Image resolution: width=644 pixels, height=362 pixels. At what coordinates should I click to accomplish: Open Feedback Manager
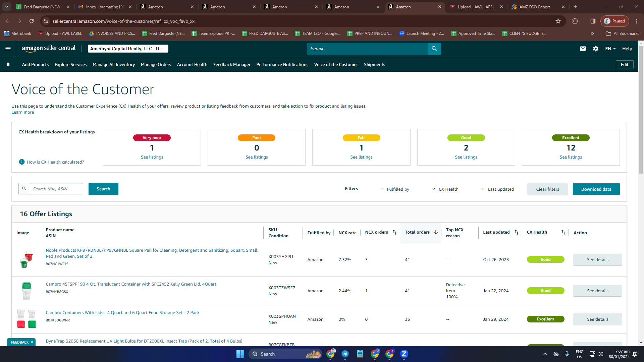232,64
